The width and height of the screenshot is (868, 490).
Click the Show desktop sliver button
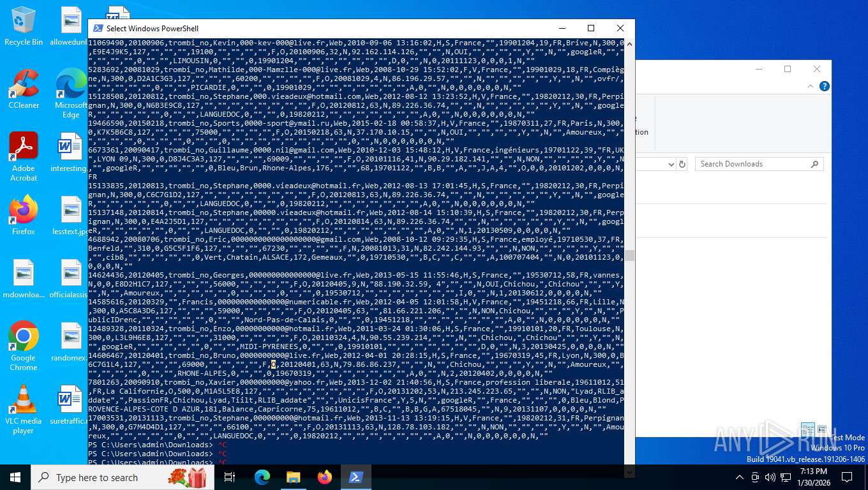pos(866,477)
